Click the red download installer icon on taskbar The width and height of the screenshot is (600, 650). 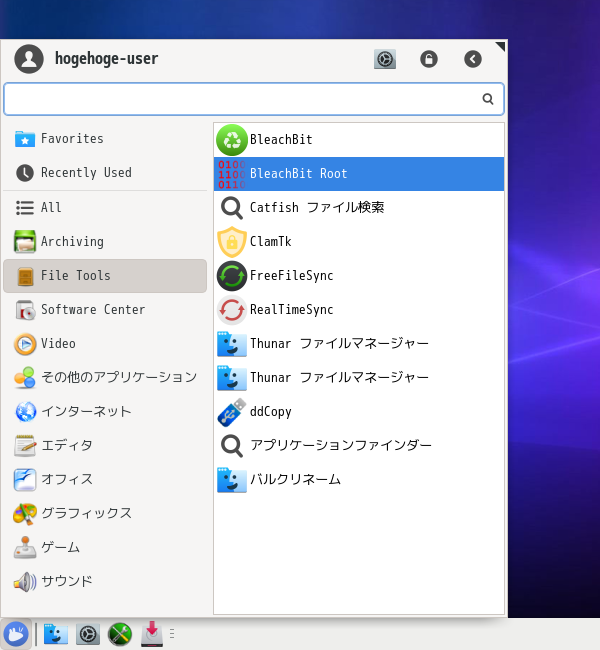click(x=152, y=634)
